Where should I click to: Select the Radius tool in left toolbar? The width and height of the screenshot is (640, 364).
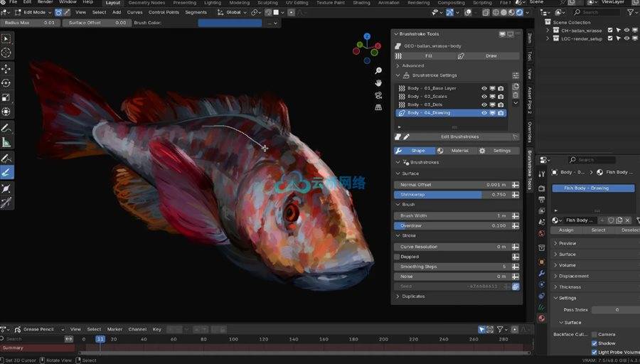click(6, 188)
